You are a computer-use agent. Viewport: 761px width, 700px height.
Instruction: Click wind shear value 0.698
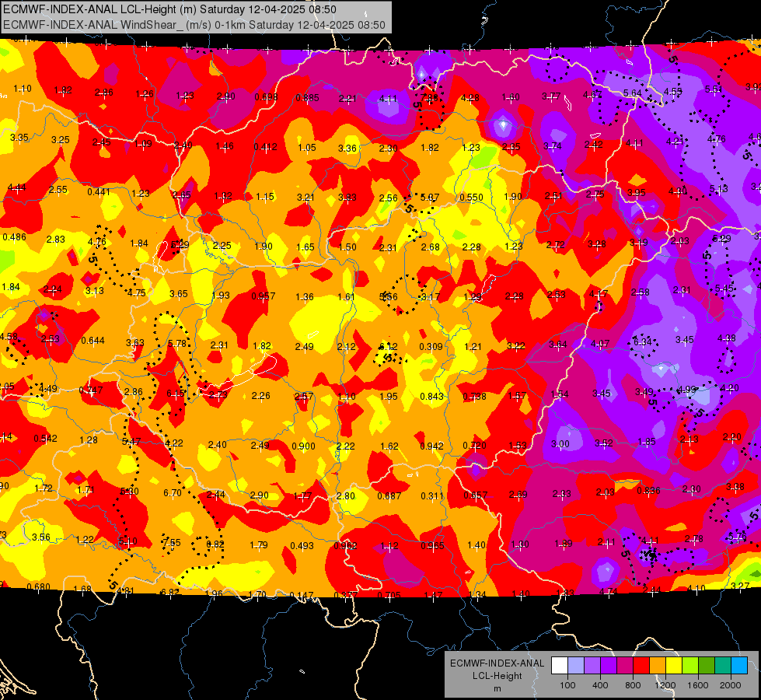(x=266, y=97)
